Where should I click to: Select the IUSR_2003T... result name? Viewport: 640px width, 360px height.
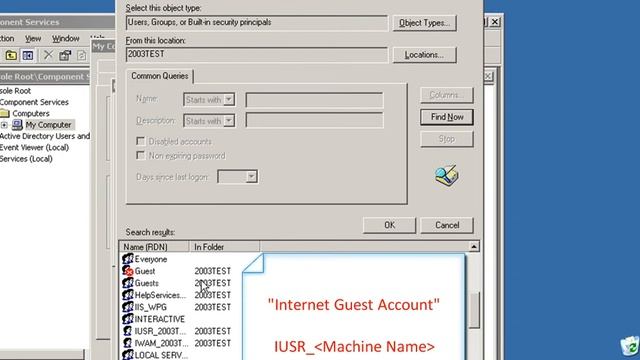pyautogui.click(x=160, y=331)
